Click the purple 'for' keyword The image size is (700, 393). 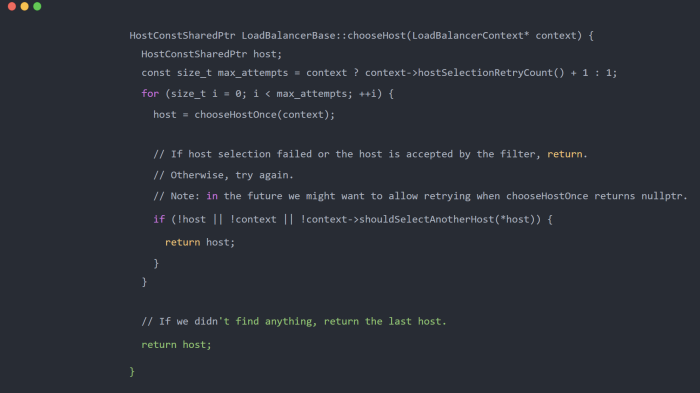coord(150,94)
